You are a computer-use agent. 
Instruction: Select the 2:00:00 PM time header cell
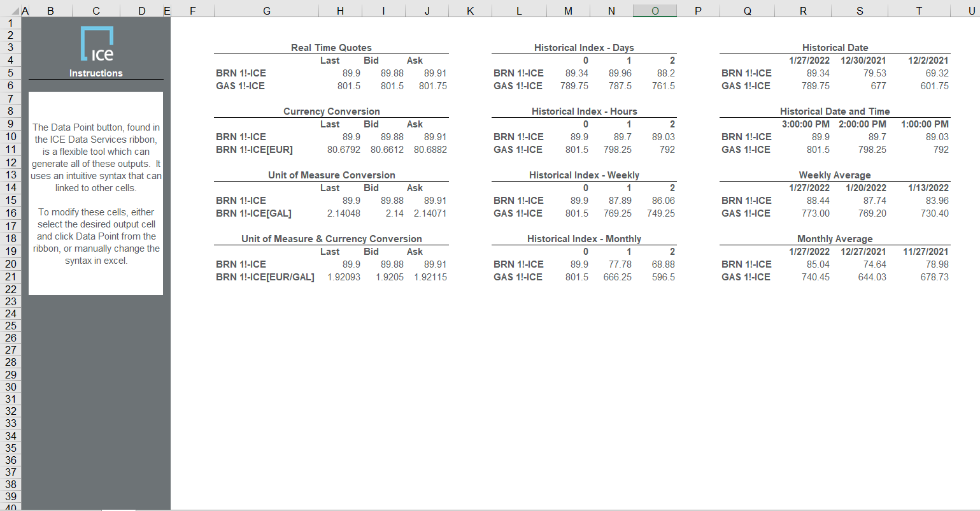point(862,124)
